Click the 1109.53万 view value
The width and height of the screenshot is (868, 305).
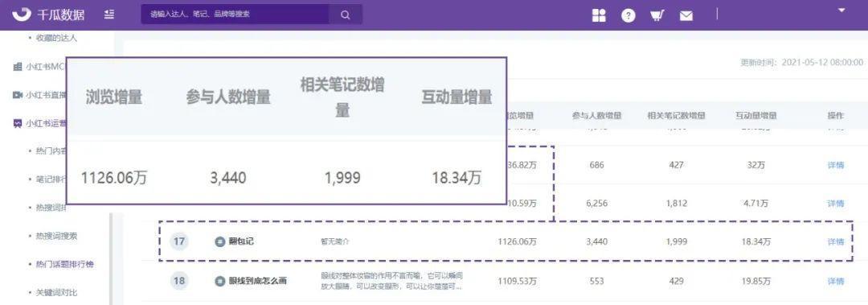pyautogui.click(x=517, y=281)
